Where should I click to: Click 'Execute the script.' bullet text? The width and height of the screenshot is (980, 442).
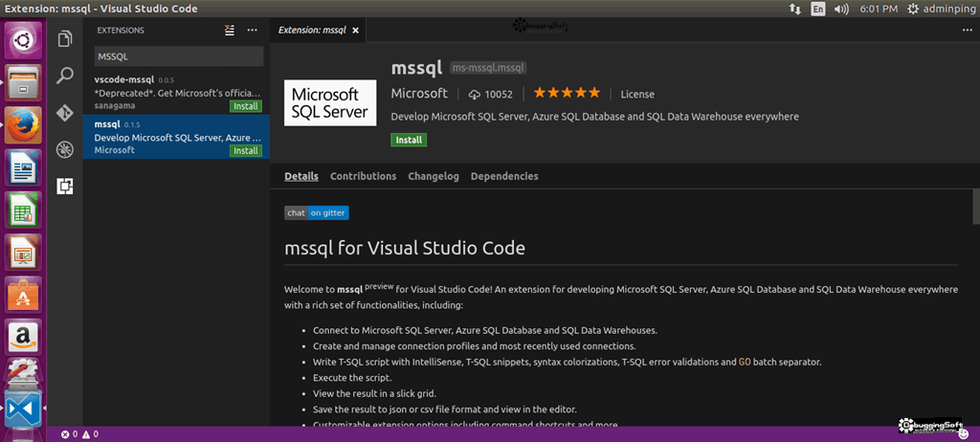(352, 378)
